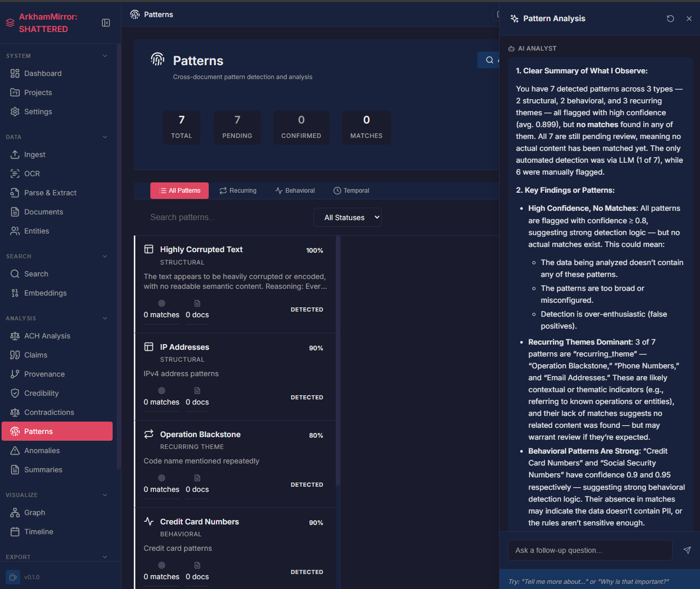Click the AI ANALYST label
The image size is (700, 589).
coord(537,49)
